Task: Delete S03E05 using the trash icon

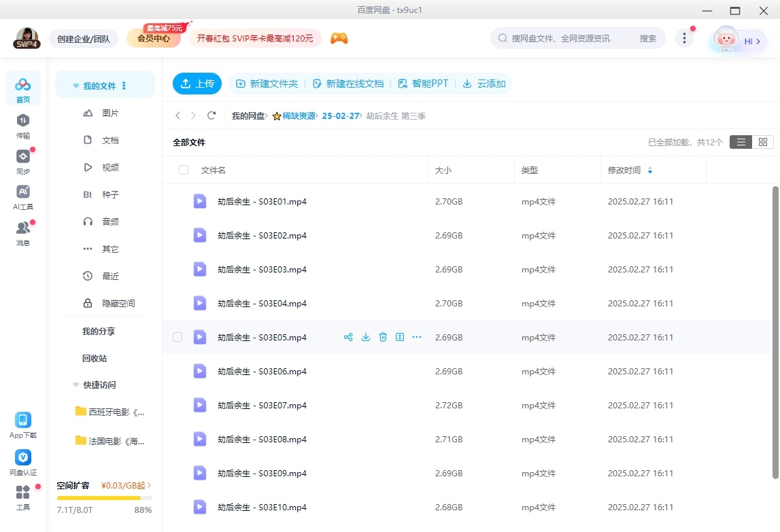Action: (382, 336)
